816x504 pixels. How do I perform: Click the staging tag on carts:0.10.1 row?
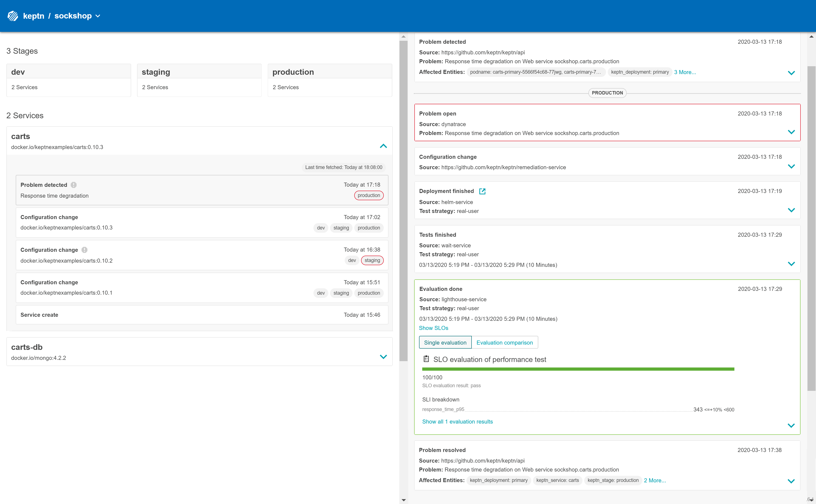coord(341,293)
